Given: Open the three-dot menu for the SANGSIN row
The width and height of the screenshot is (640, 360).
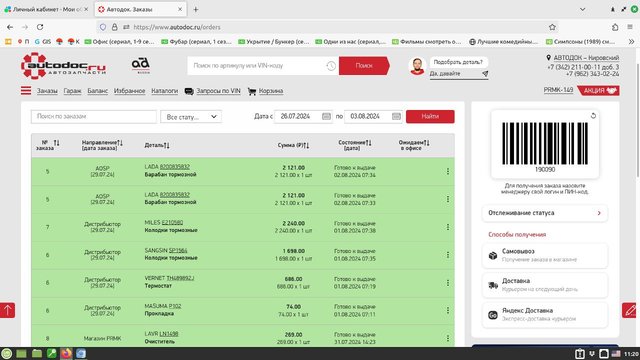Looking at the screenshot, I should click(x=448, y=255).
